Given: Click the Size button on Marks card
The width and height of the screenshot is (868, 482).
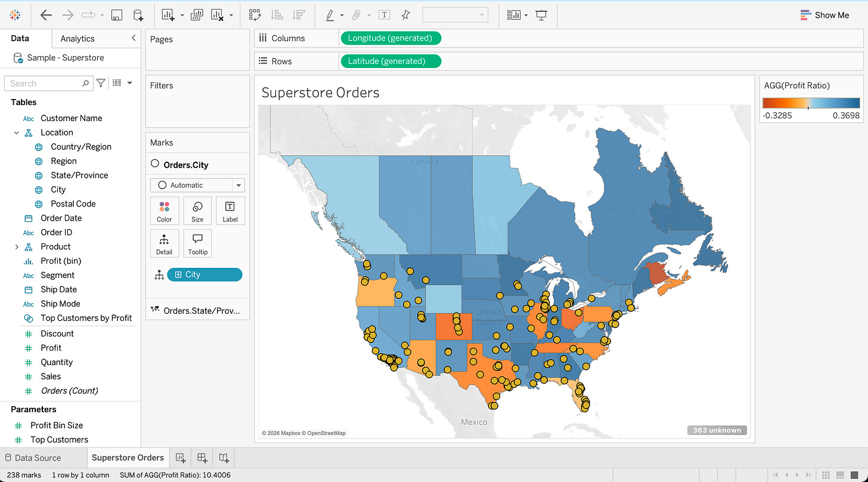Looking at the screenshot, I should (x=197, y=211).
